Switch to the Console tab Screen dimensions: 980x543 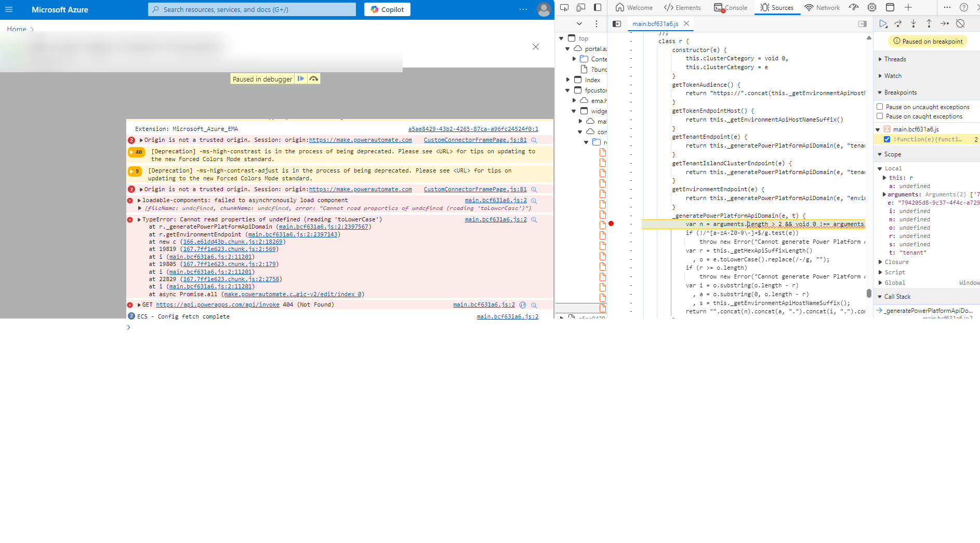pyautogui.click(x=731, y=7)
